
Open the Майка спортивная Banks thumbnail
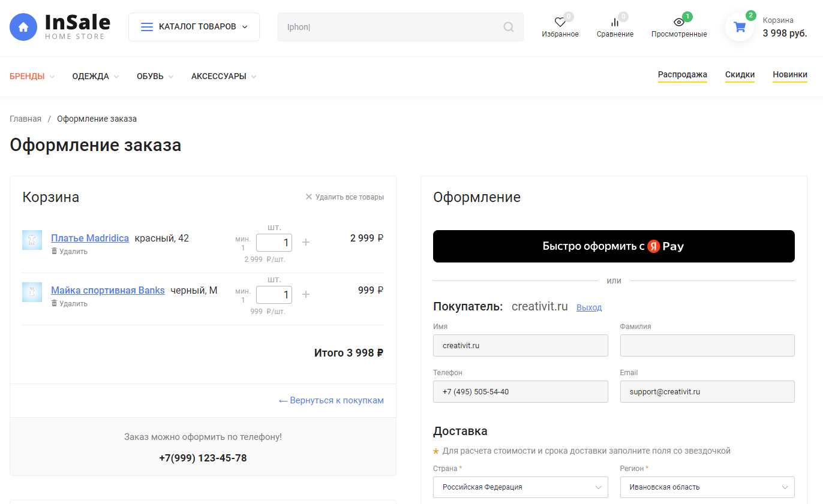32,292
